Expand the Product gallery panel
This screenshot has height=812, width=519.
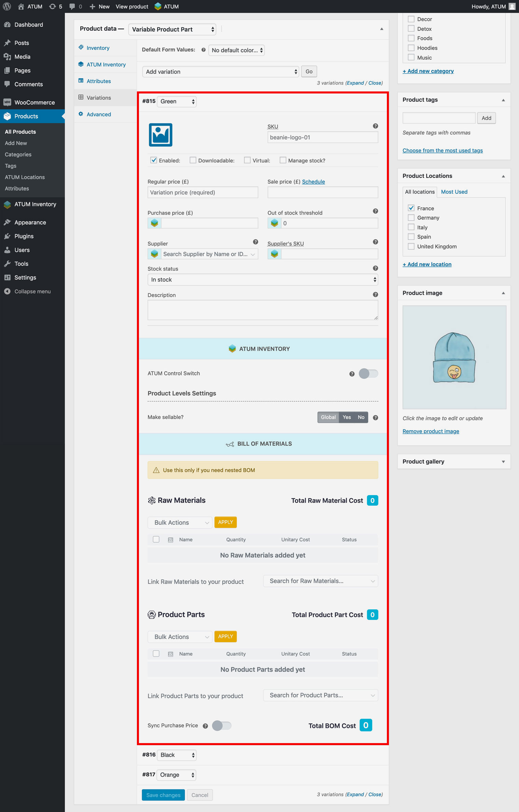(503, 462)
